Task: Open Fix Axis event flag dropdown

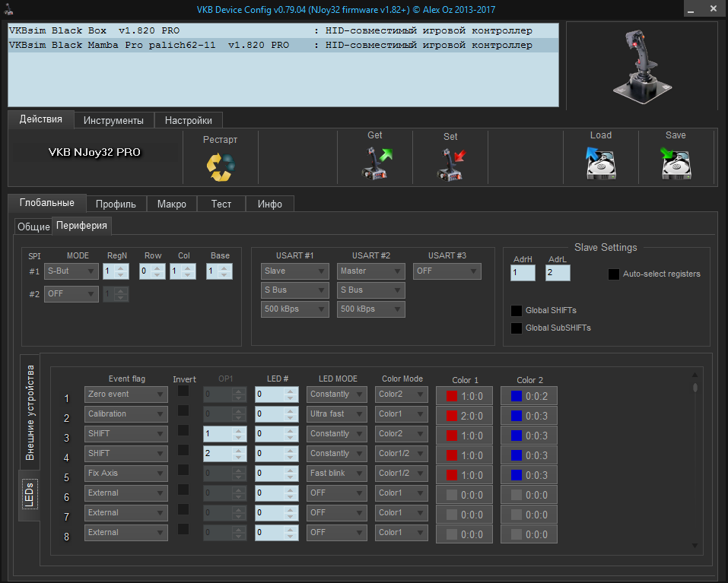Action: (x=126, y=474)
